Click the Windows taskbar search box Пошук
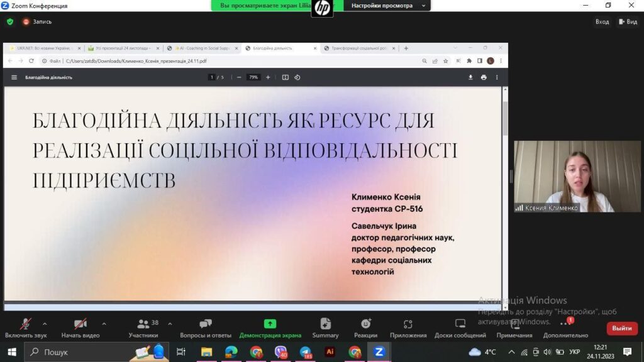The width and height of the screenshot is (644, 362). (75, 352)
